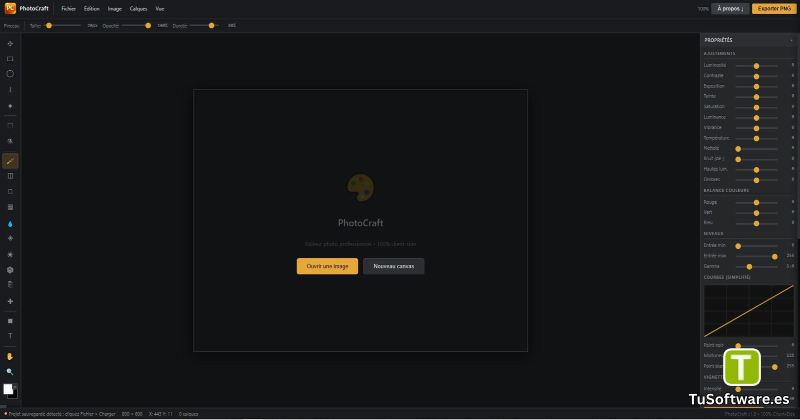Select the Hand pan tool
Viewport: 800px width, 420px height.
pyautogui.click(x=10, y=357)
